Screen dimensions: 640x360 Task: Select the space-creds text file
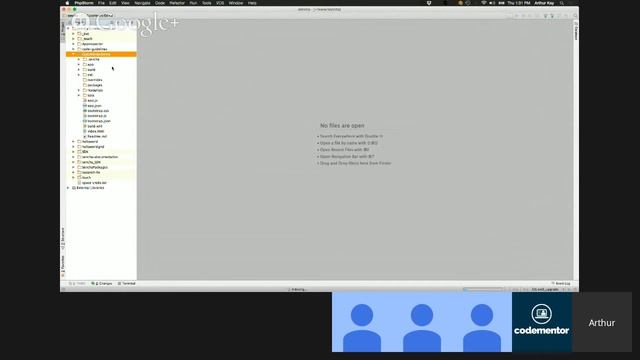pos(94,183)
